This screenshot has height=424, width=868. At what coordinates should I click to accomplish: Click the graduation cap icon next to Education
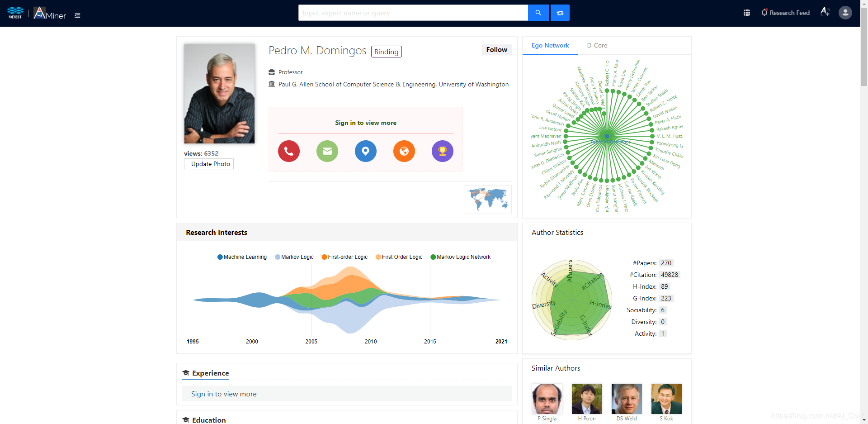186,420
